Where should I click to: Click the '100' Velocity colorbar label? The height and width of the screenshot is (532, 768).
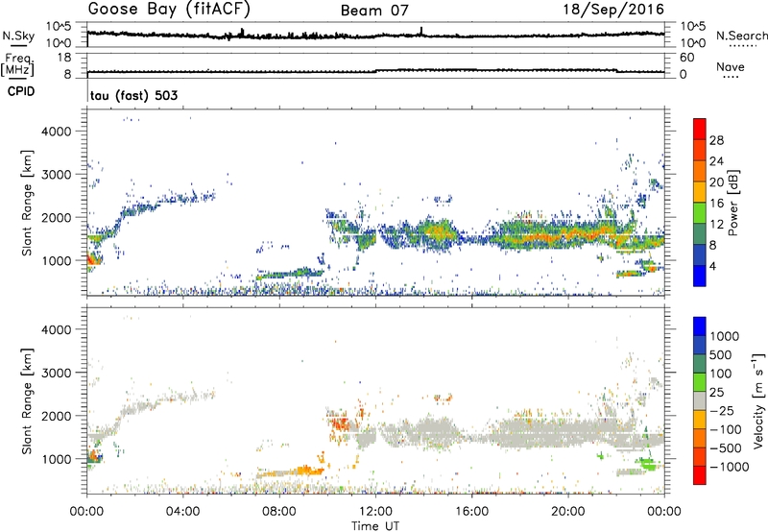click(721, 374)
